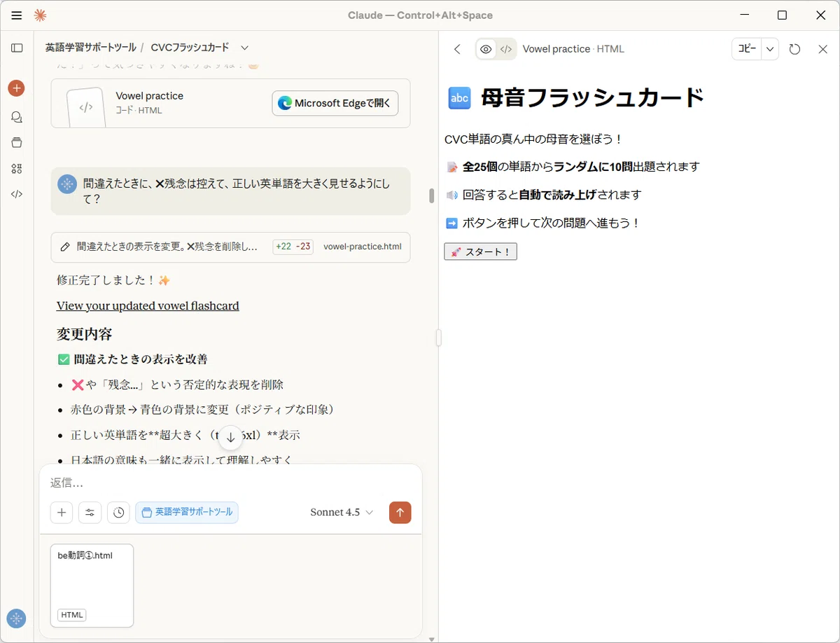Open View your updated vowel flashcard link

[148, 305]
